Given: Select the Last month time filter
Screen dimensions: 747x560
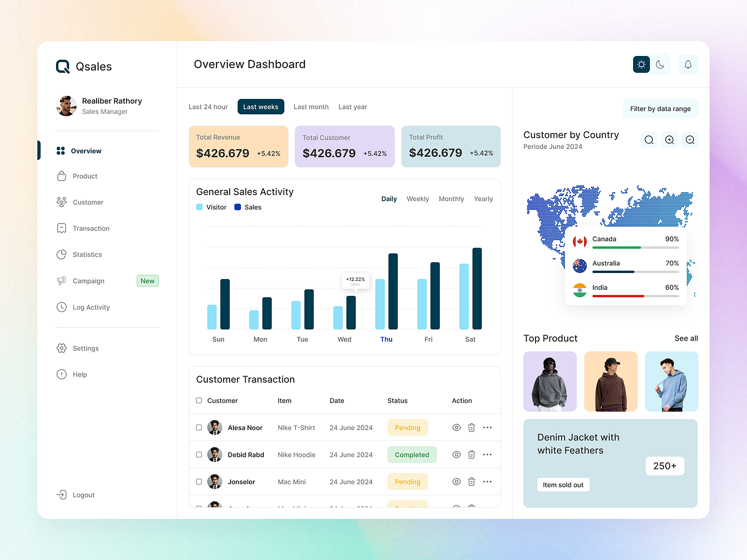Looking at the screenshot, I should (311, 107).
